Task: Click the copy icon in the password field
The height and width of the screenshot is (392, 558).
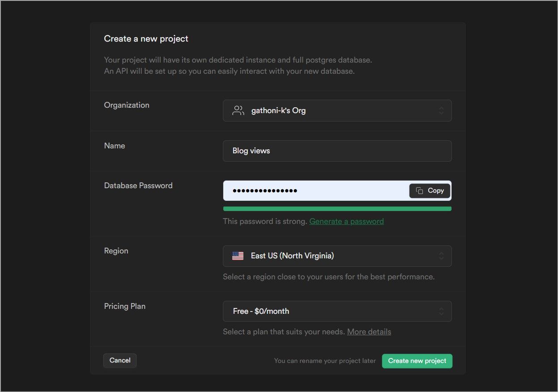Action: tap(419, 191)
